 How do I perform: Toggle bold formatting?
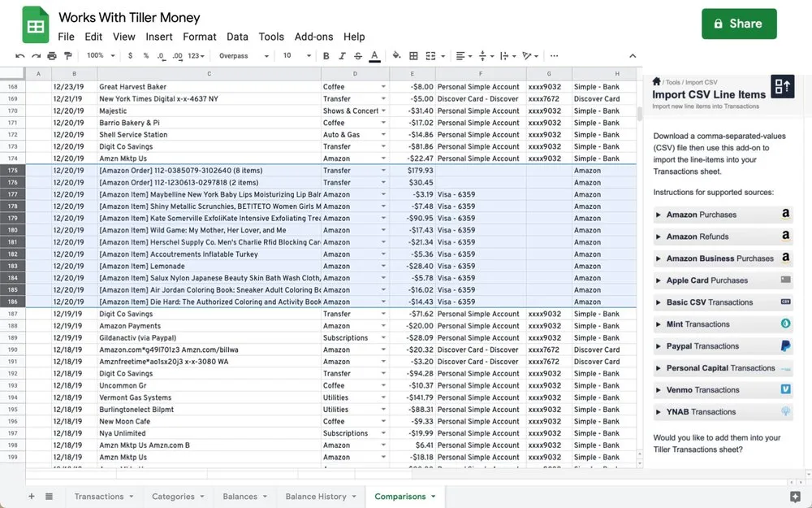click(326, 56)
